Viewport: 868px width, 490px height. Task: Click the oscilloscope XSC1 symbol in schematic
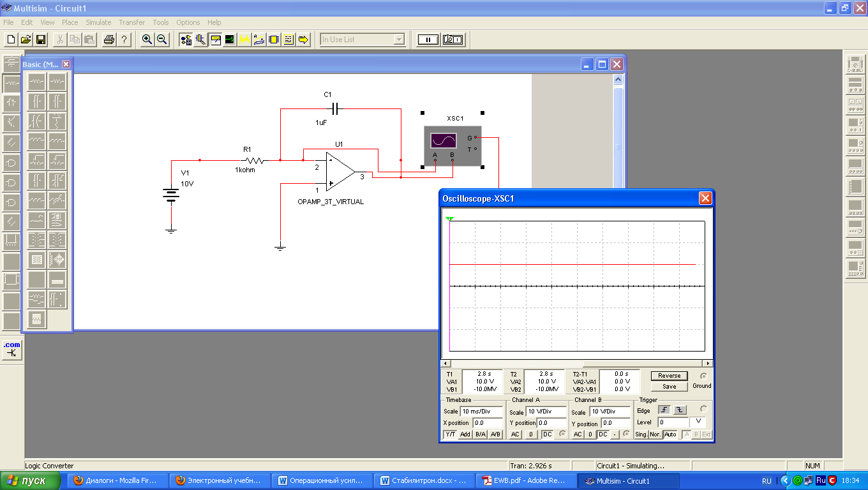tap(453, 145)
